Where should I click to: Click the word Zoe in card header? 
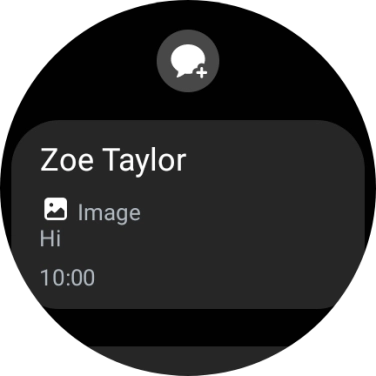pyautogui.click(x=67, y=160)
